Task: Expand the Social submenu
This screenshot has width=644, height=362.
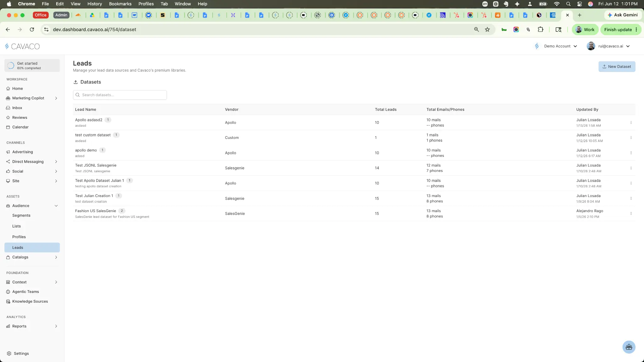Action: [x=56, y=171]
